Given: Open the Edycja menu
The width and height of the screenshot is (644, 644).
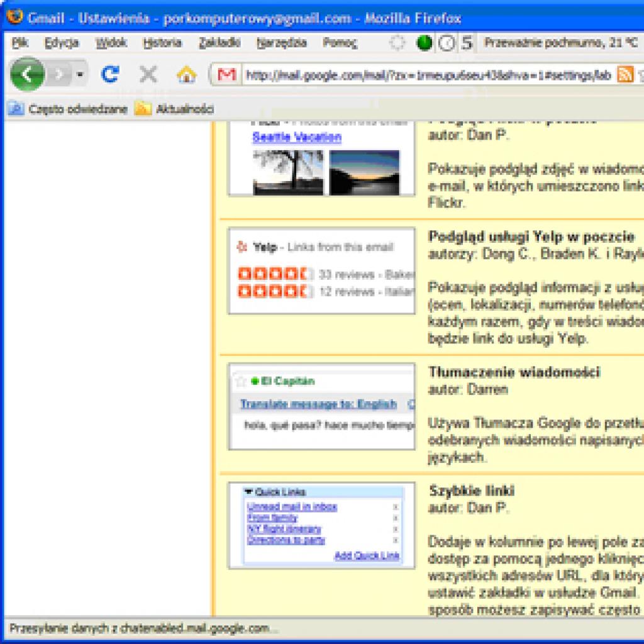Looking at the screenshot, I should coord(61,43).
